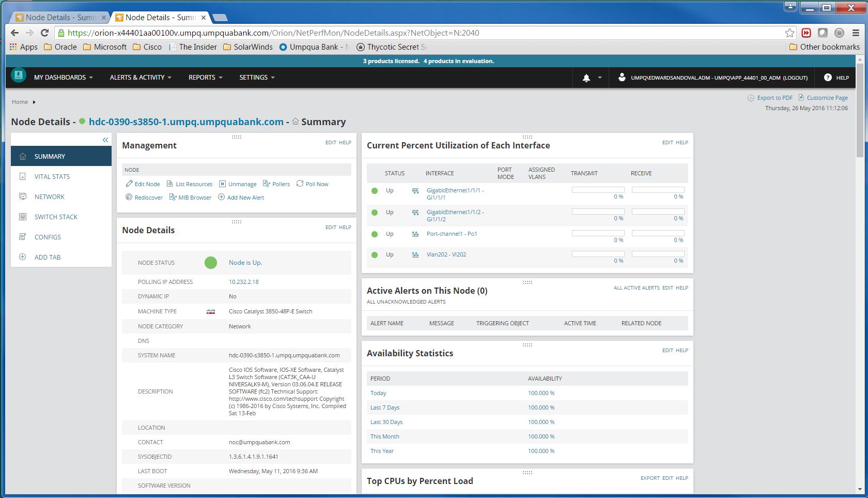Click the browser back arrow
The width and height of the screenshot is (868, 498).
(x=14, y=33)
